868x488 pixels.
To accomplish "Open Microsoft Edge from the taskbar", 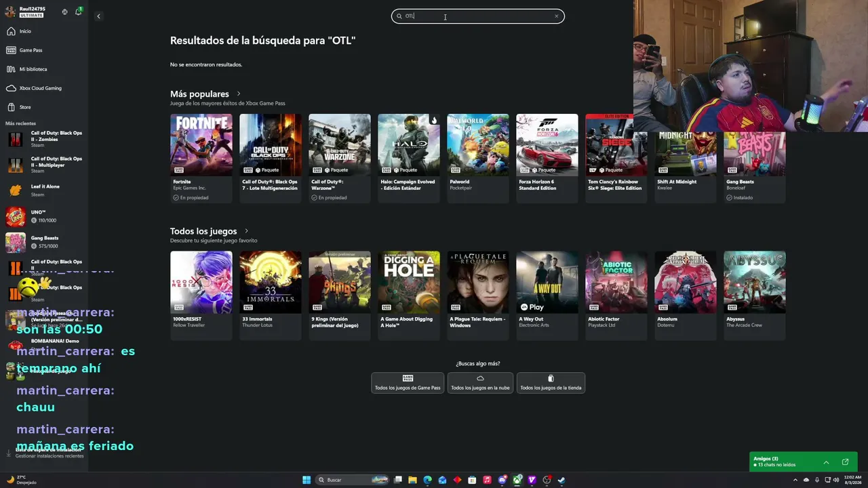I will tap(428, 480).
